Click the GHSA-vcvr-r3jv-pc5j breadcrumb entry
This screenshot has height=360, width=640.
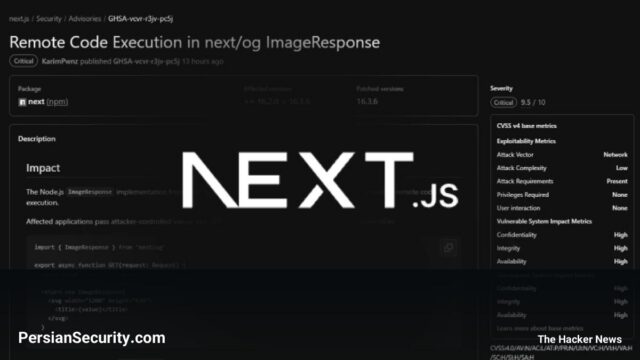click(140, 19)
